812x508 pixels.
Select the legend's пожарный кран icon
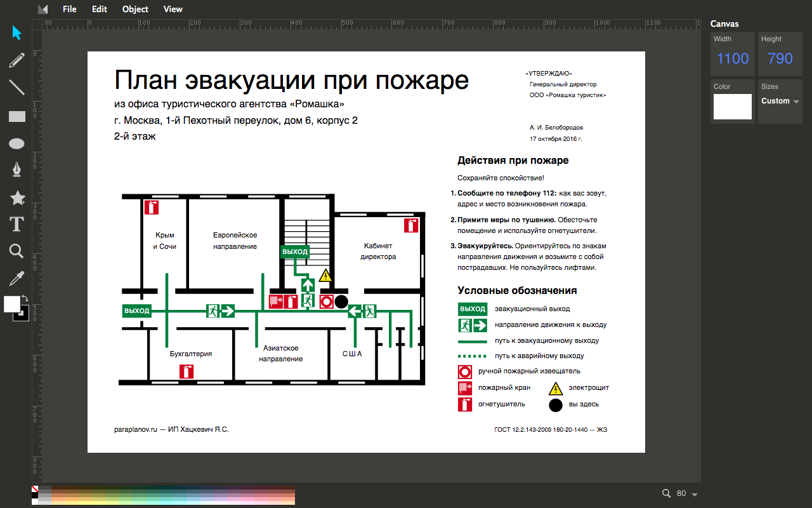click(x=465, y=387)
